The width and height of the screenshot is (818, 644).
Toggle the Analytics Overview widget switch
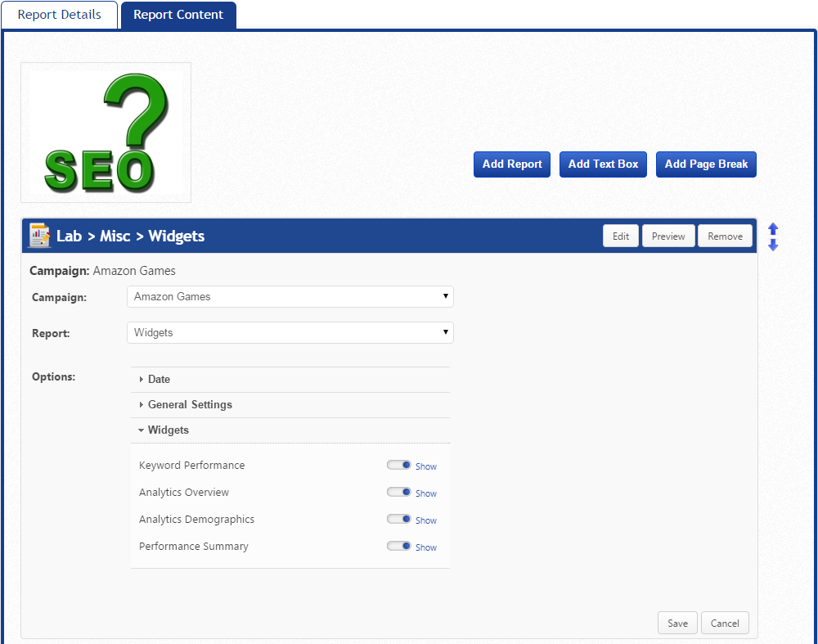click(x=399, y=492)
